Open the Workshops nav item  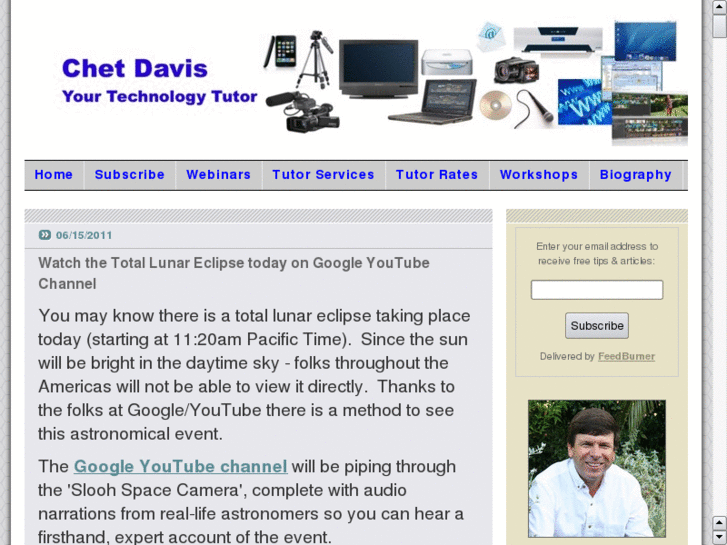(x=539, y=175)
